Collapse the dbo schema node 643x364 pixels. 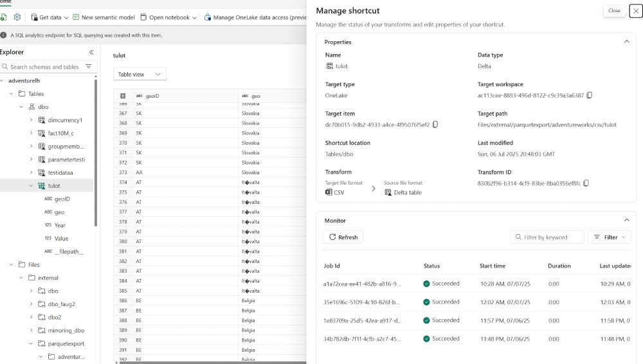pos(21,107)
